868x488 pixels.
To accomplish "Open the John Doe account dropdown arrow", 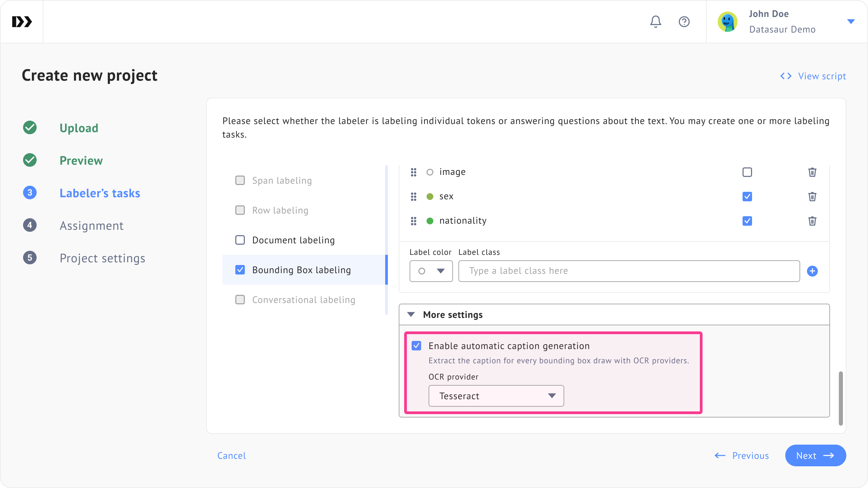I will point(851,22).
